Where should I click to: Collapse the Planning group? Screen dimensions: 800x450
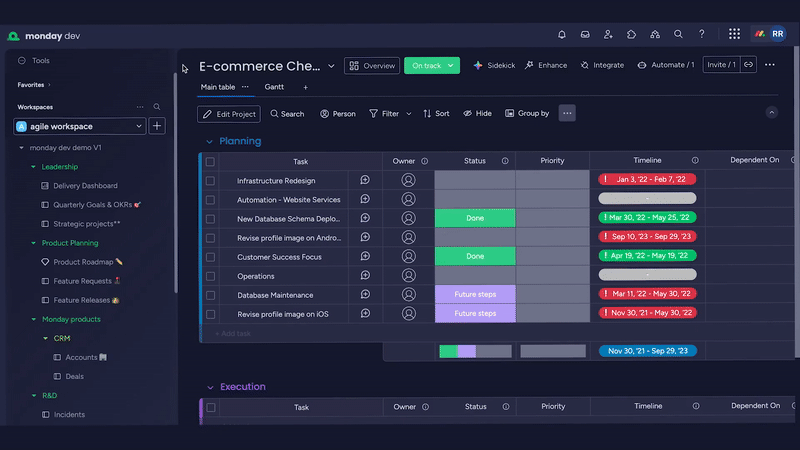[209, 141]
